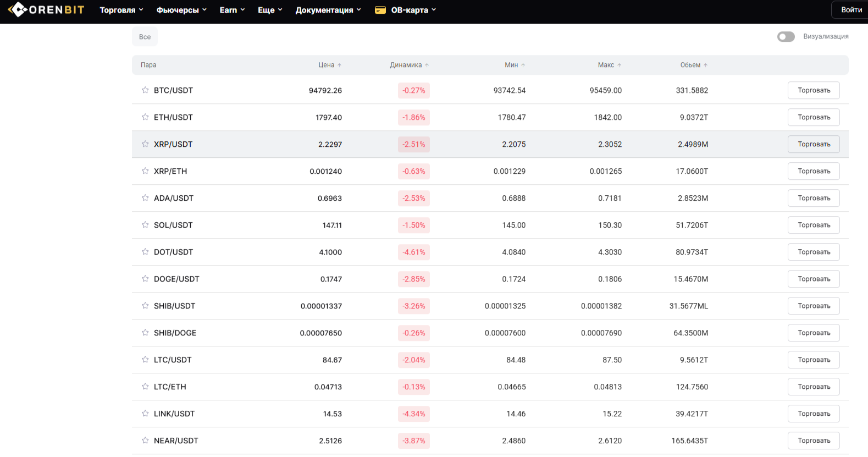Open the Документация dropdown
Viewport: 868px width, 457px height.
pos(328,10)
